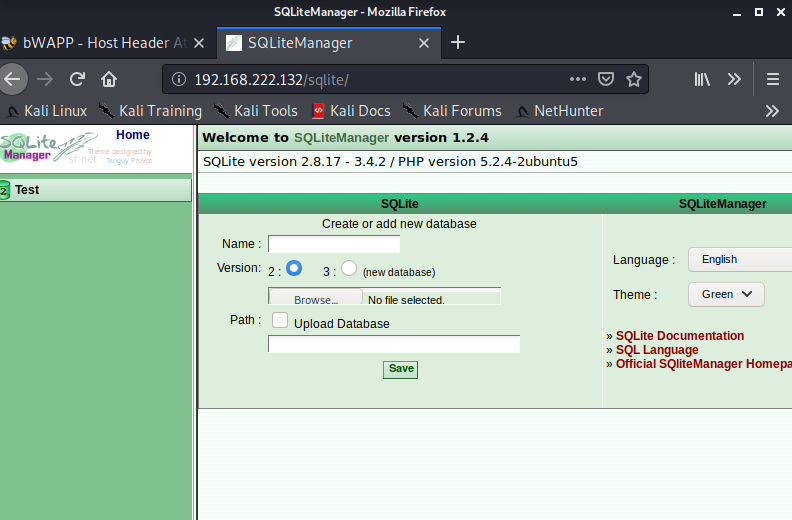The width and height of the screenshot is (792, 520).
Task: Expand toolbar overflow chevron
Action: [x=734, y=79]
